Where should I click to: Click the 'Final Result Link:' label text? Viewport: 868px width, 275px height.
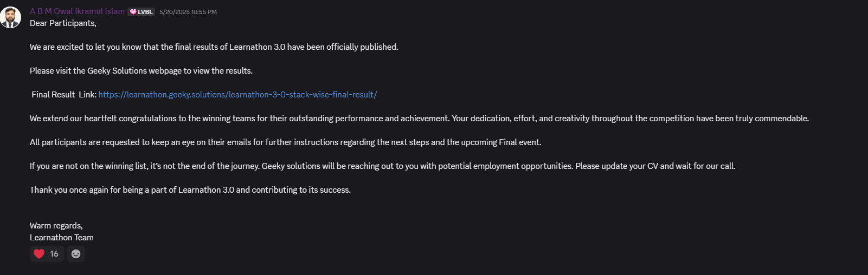click(64, 95)
